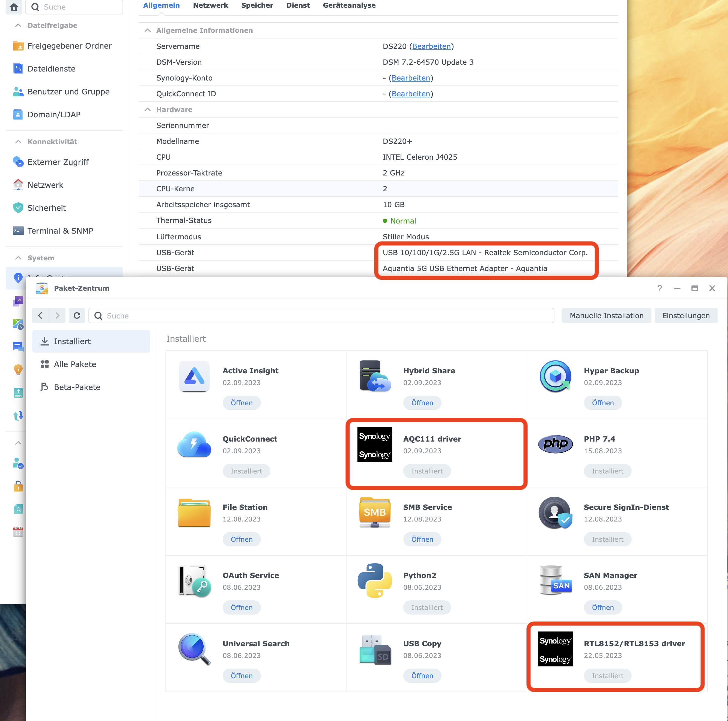Click the Hyper Backup package icon
Viewport: 728px width, 721px height.
tap(555, 376)
